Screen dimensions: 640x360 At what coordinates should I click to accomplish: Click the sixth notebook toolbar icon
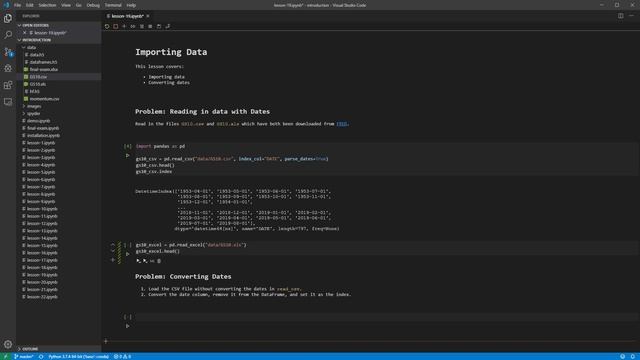click(x=150, y=26)
